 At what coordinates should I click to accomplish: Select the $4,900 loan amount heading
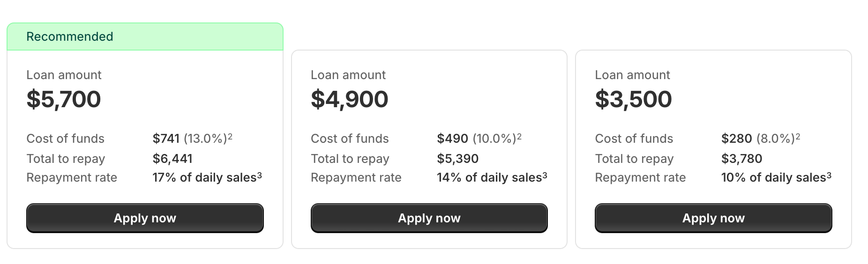coord(349,99)
